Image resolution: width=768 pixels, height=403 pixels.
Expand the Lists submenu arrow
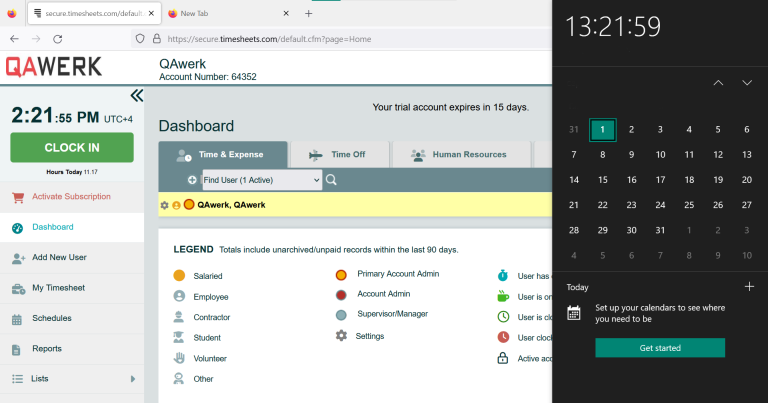pos(133,379)
